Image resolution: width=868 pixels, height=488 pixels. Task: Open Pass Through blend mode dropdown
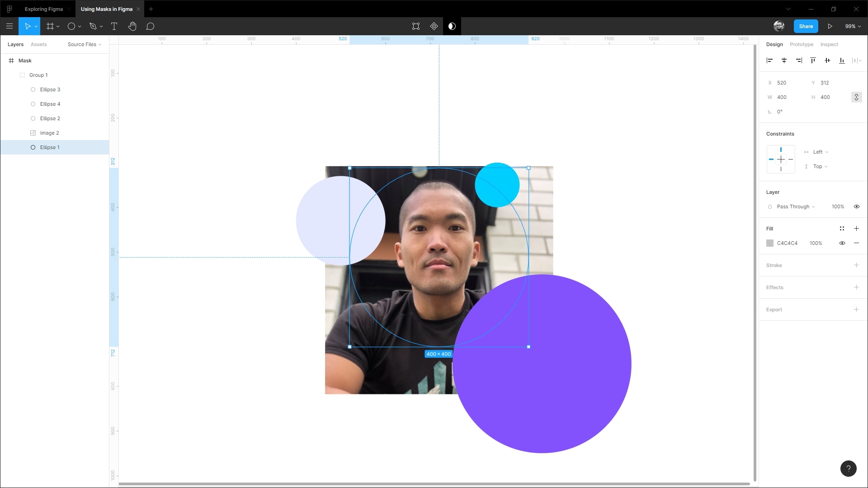796,206
